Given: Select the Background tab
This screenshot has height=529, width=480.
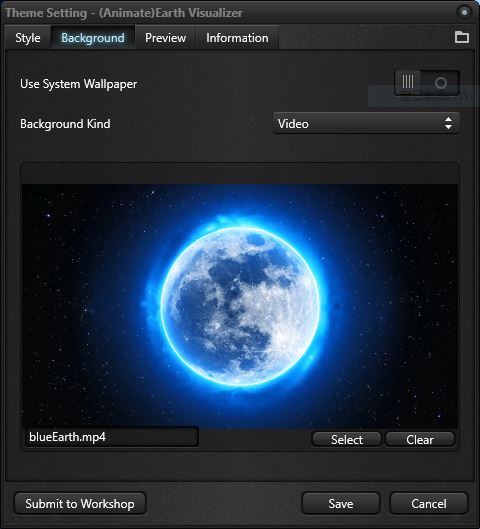Looking at the screenshot, I should 93,38.
